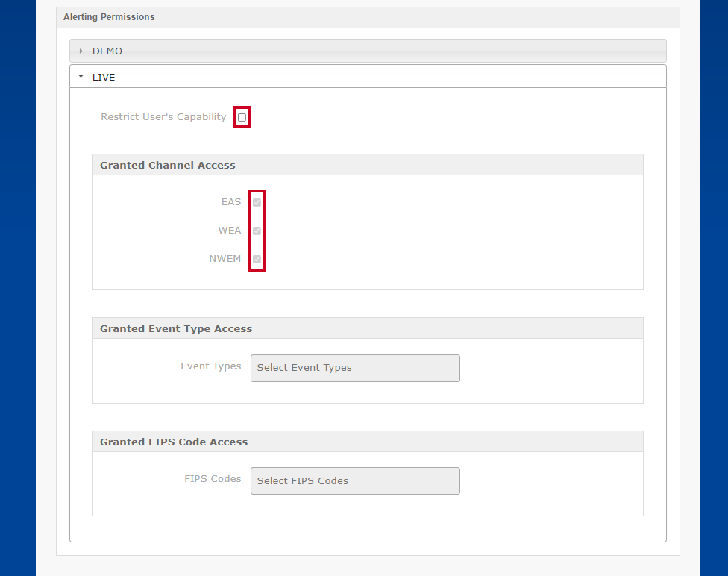This screenshot has height=576, width=728.
Task: Open the Select FIPS Codes dropdown
Action: [x=355, y=480]
